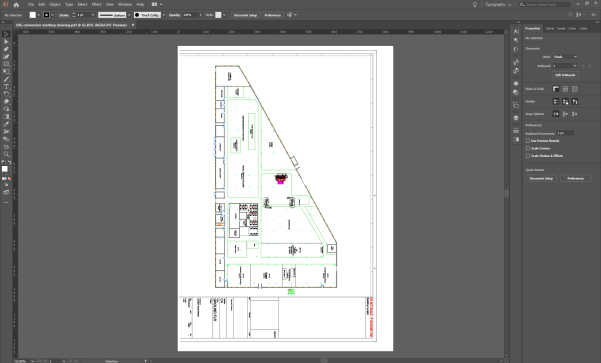Click the Stroke label link
Image resolution: width=601 pixels, height=363 pixels.
[64, 15]
